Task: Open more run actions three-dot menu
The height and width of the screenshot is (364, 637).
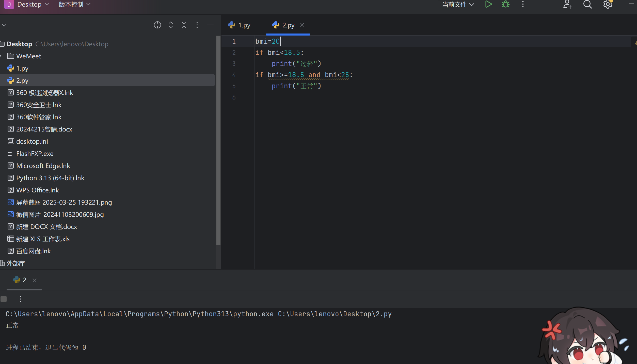Action: pos(20,299)
